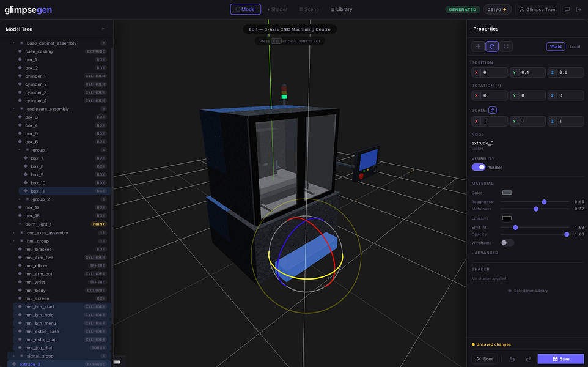Collapse the hmi_group node
The image size is (588, 367).
coord(14,241)
